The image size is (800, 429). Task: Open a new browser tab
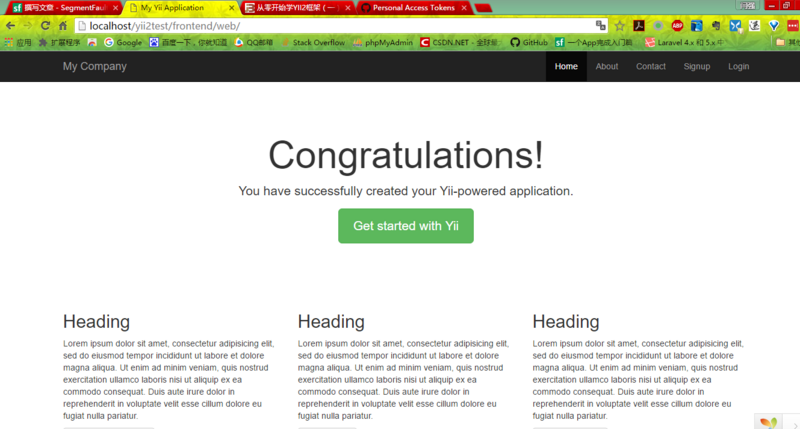pyautogui.click(x=483, y=8)
